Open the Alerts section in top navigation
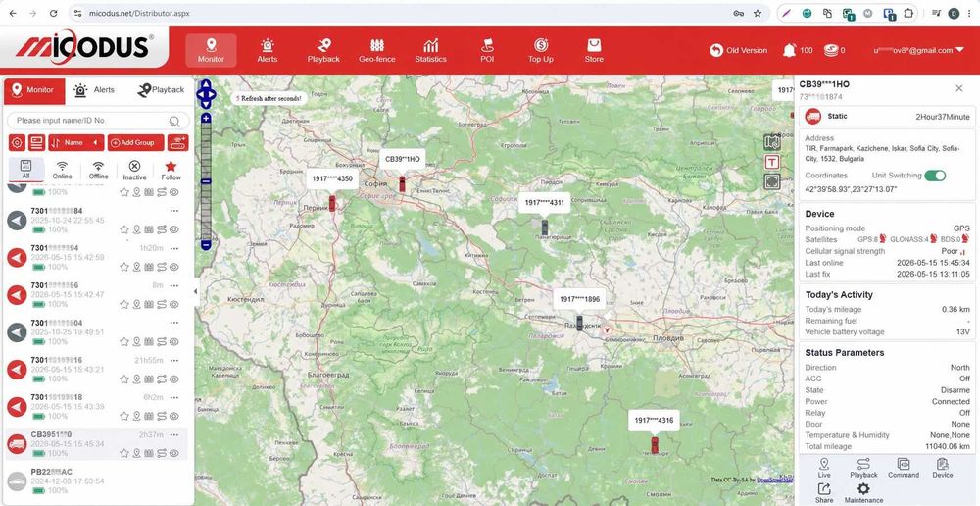Screen dimensions: 980x506 267,51
